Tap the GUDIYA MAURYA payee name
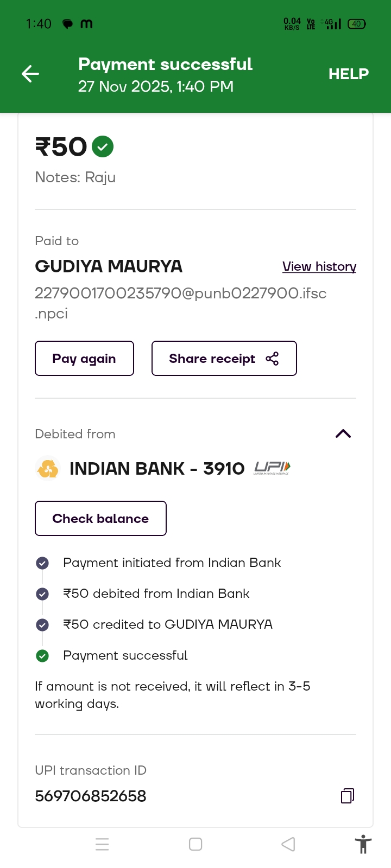 109,266
